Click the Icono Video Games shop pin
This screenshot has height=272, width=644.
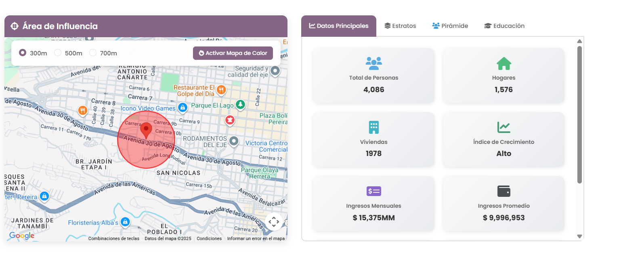[183, 108]
